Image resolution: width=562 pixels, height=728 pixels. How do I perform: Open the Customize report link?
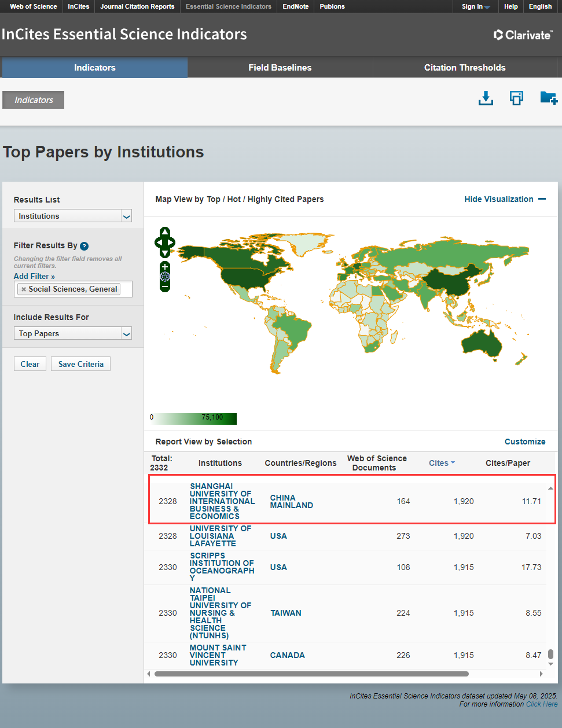click(524, 442)
